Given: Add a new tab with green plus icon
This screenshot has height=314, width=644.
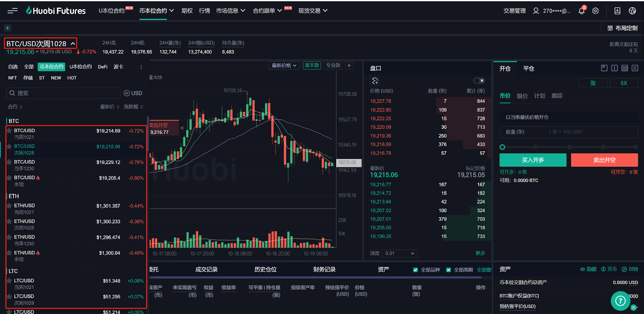Looking at the screenshot, I should point(7,28).
